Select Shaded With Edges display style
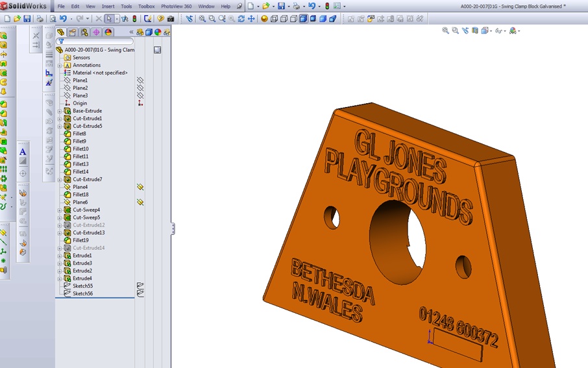Screen dimensions: 588x368 [303, 18]
